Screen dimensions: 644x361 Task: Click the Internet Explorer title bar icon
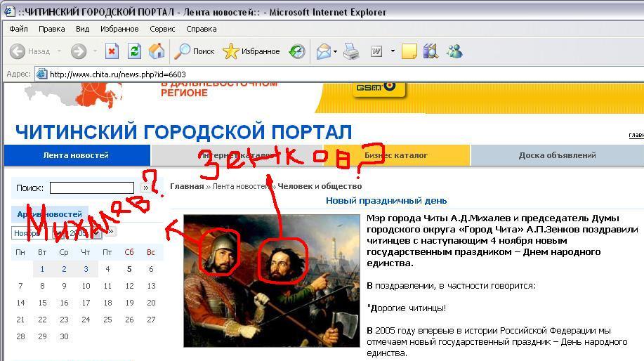click(x=9, y=11)
